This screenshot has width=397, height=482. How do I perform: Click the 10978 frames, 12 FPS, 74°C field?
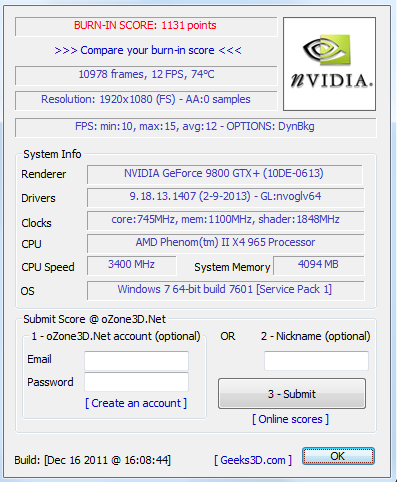(146, 75)
